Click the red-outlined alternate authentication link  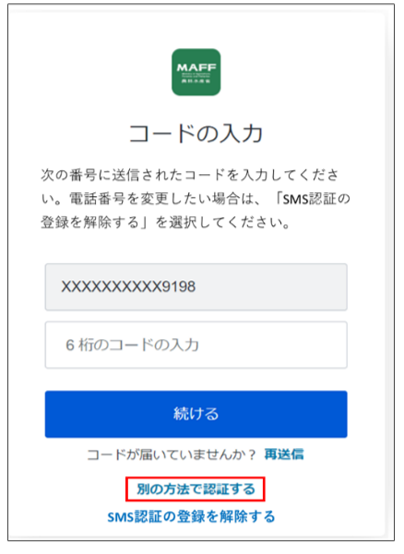point(195,489)
